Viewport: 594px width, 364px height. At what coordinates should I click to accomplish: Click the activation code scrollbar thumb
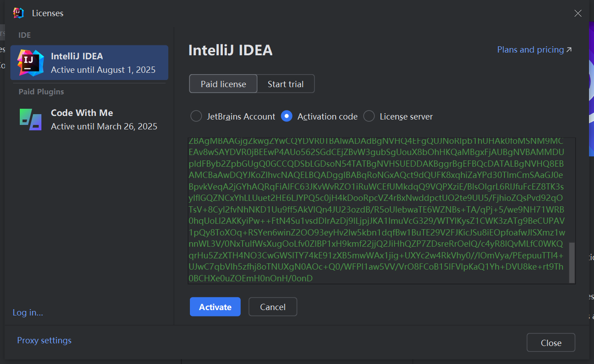(572, 262)
